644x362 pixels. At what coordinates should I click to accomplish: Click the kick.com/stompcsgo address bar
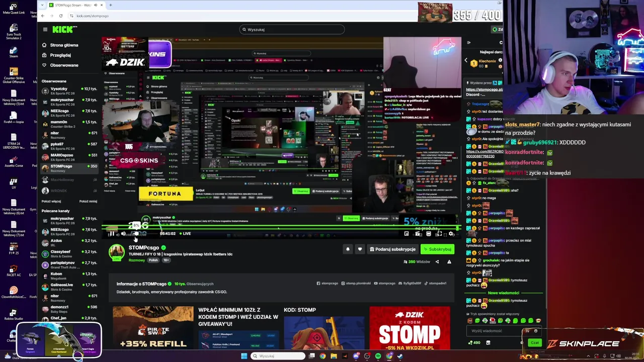[x=93, y=16]
